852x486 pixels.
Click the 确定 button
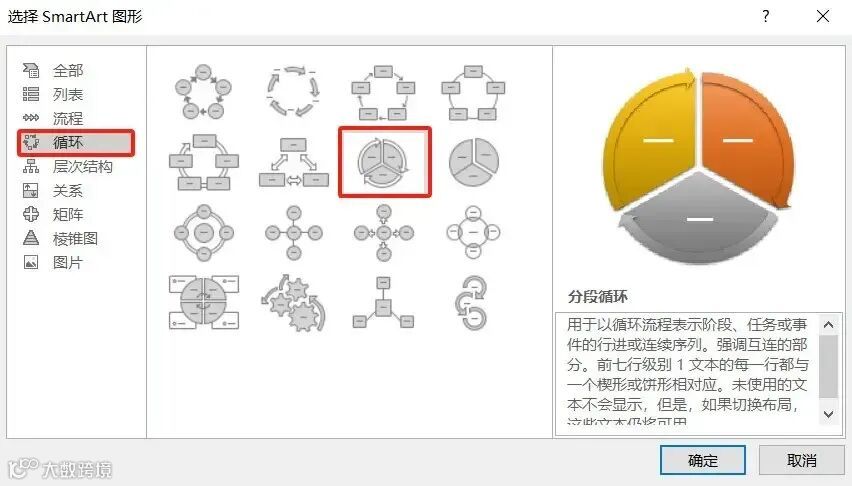pyautogui.click(x=703, y=460)
